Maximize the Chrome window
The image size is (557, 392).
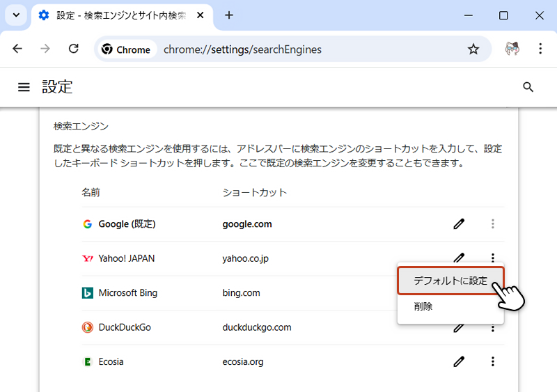[503, 15]
